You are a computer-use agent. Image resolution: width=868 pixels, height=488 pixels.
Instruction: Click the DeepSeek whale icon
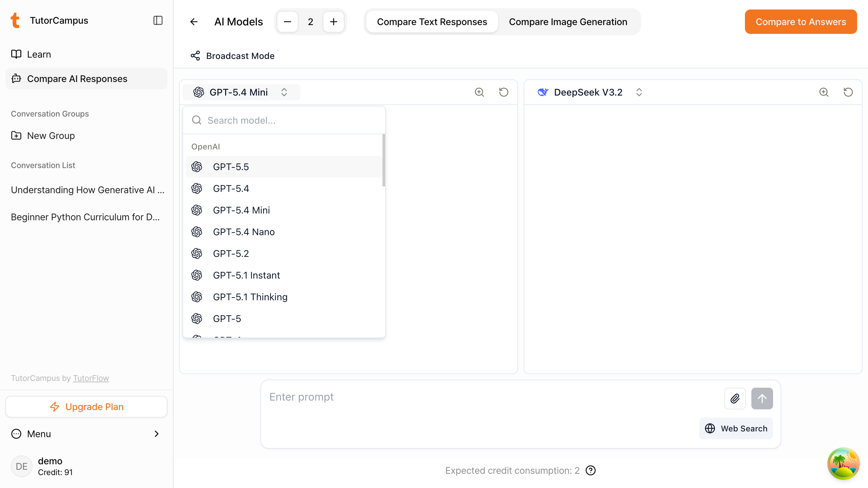[543, 92]
